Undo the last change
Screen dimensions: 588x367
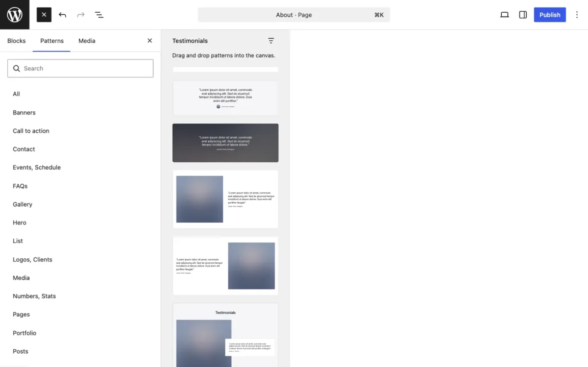pos(62,15)
